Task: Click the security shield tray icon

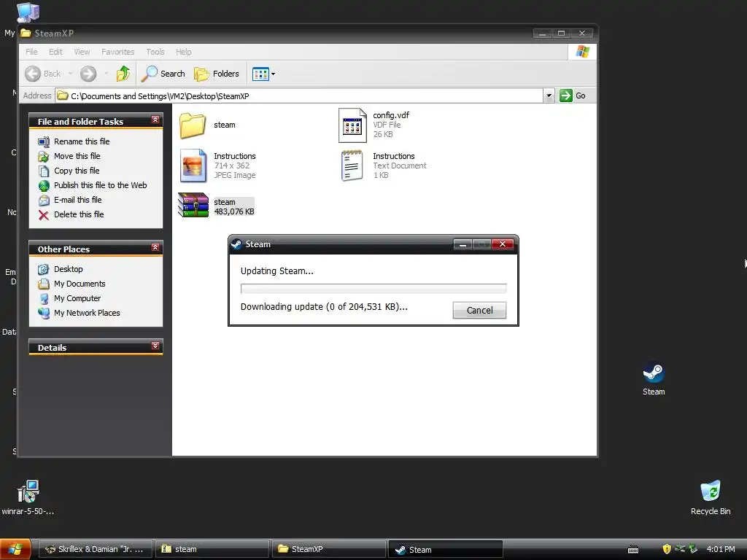Action: (x=667, y=549)
